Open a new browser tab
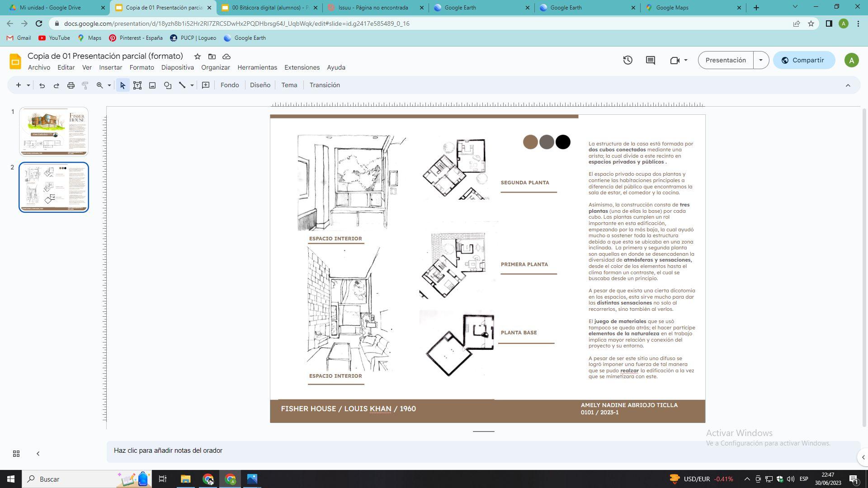The image size is (868, 488). tap(756, 8)
